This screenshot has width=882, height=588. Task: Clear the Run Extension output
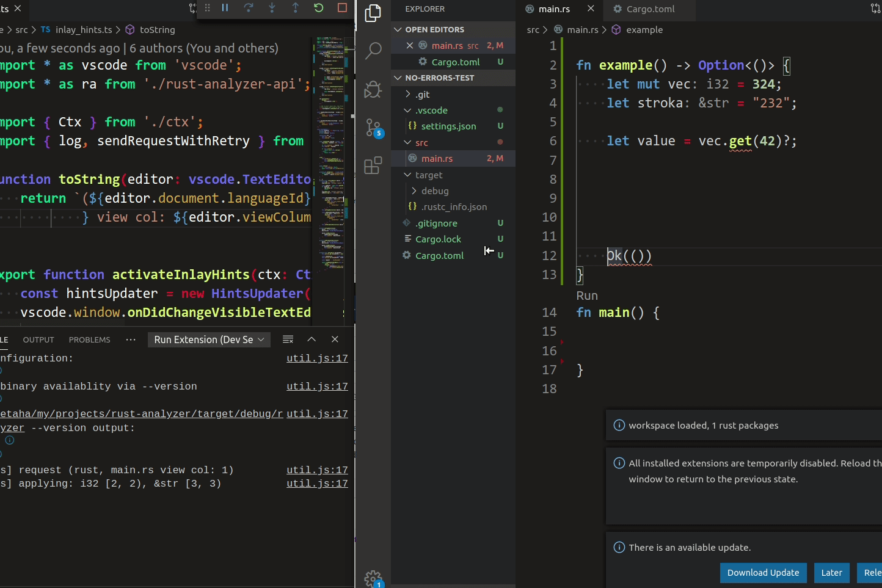pyautogui.click(x=287, y=339)
